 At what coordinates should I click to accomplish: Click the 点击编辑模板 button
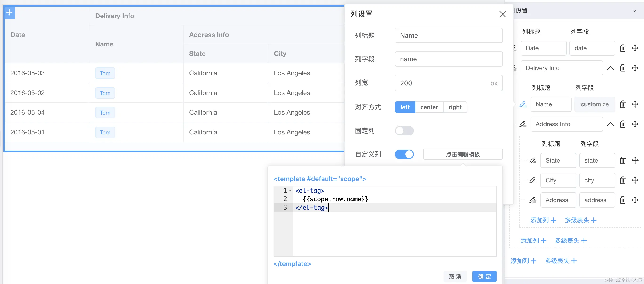(463, 154)
